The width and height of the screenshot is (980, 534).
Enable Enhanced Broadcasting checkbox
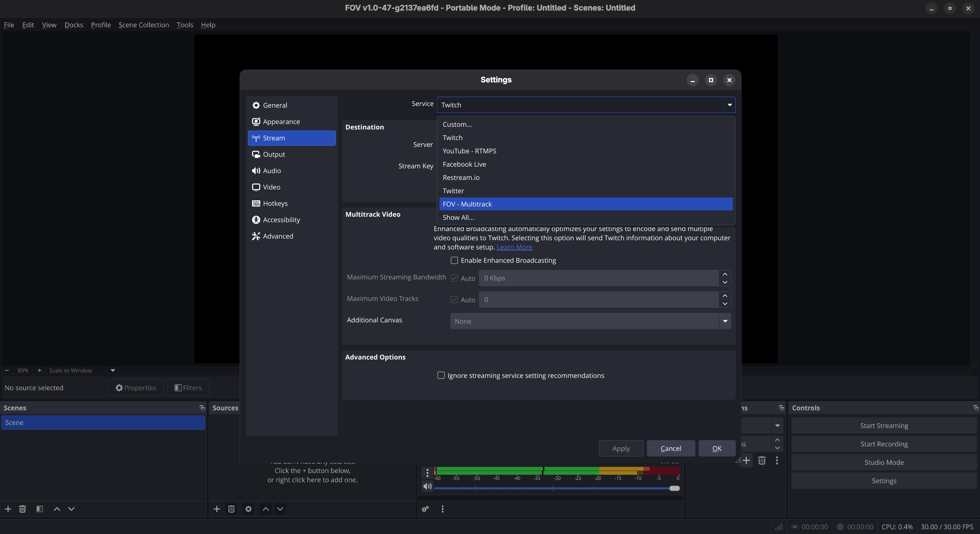click(x=454, y=260)
